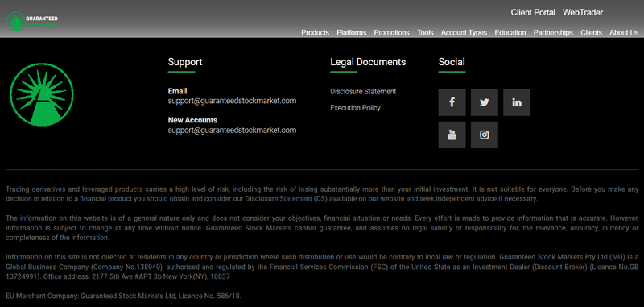Open the LinkedIn social icon
This screenshot has width=644, height=307.
tap(517, 102)
